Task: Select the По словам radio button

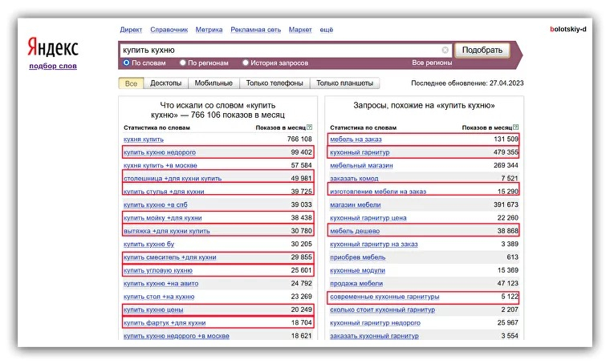Action: [x=126, y=63]
